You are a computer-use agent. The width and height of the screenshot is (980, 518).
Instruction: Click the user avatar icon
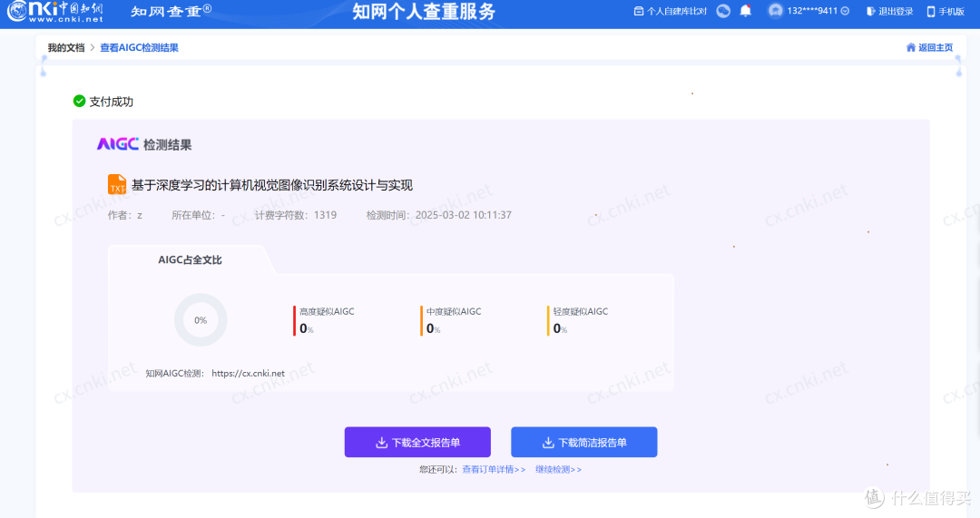point(775,11)
